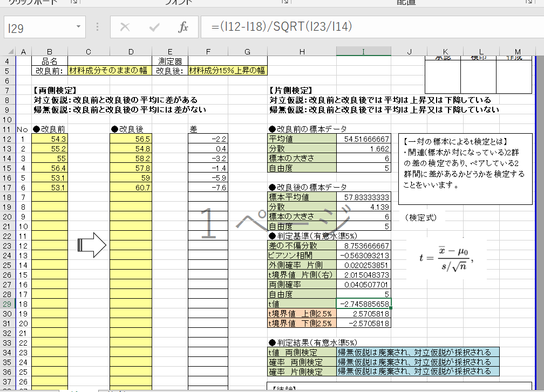Cancel formula entry with the X icon
This screenshot has width=544, height=392.
[125, 27]
